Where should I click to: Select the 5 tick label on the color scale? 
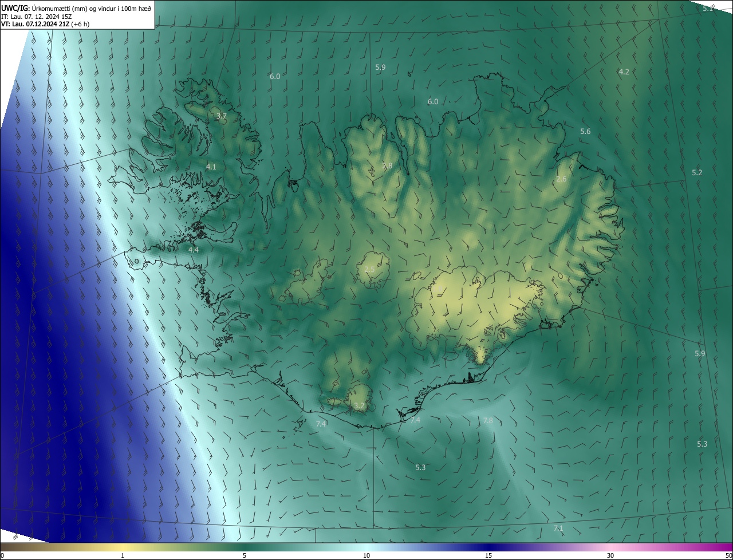[x=245, y=556]
